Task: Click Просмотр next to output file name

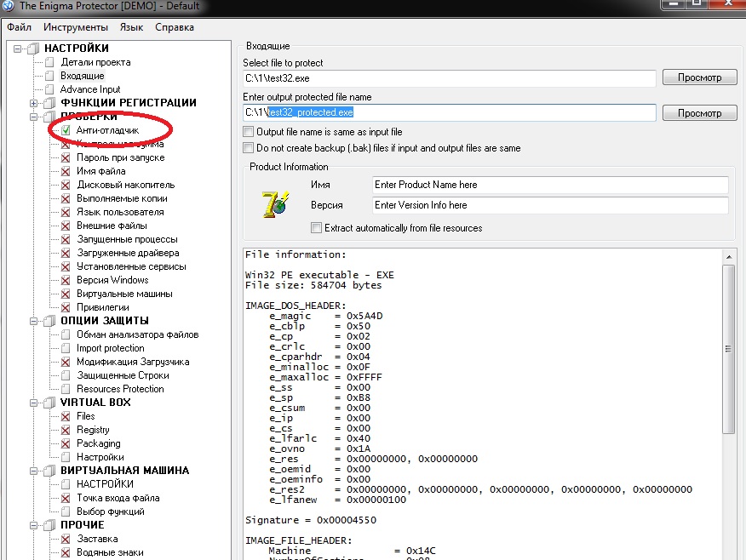Action: (x=699, y=113)
